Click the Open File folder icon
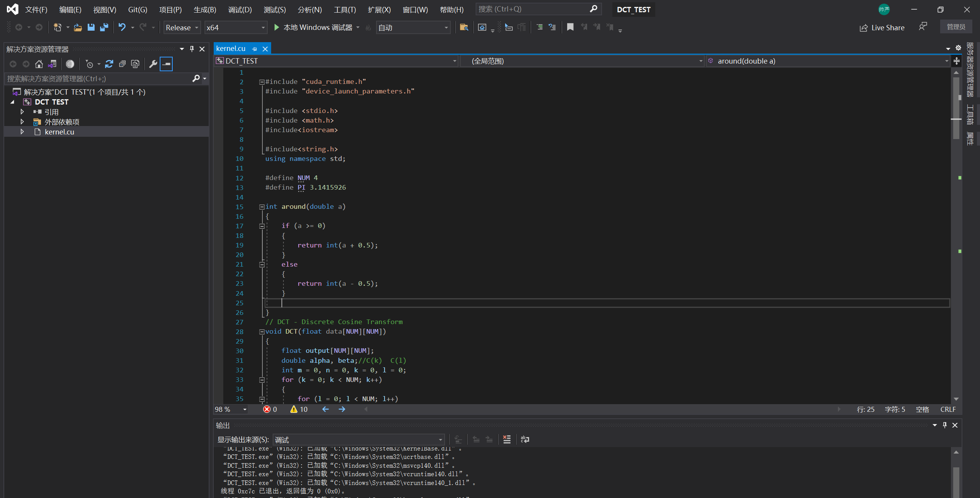Image resolution: width=980 pixels, height=498 pixels. click(78, 27)
